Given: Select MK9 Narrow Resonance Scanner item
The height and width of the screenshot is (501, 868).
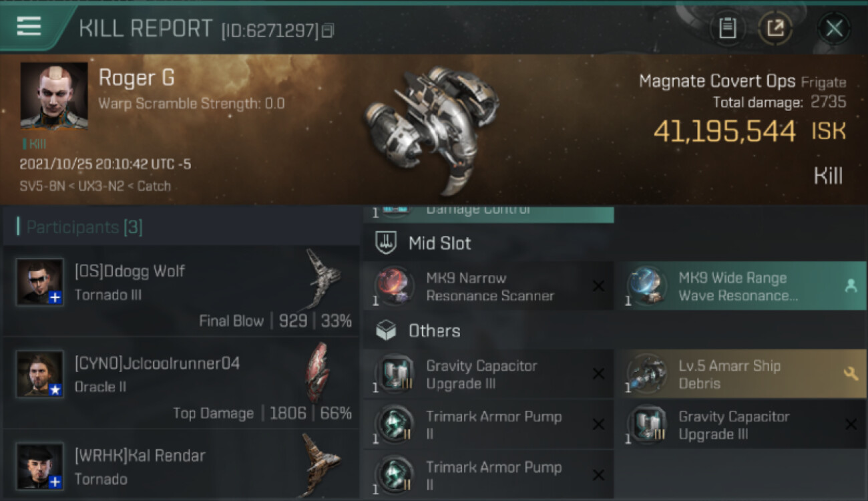Looking at the screenshot, I should (489, 286).
